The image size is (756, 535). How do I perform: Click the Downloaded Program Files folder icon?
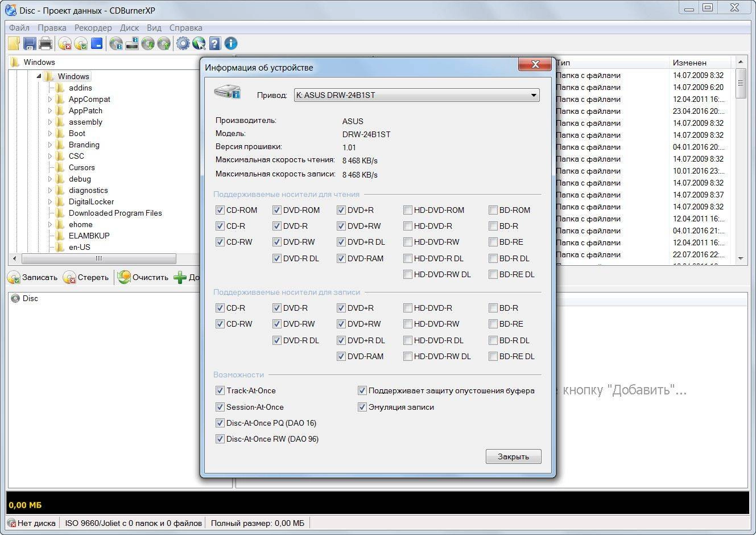60,213
